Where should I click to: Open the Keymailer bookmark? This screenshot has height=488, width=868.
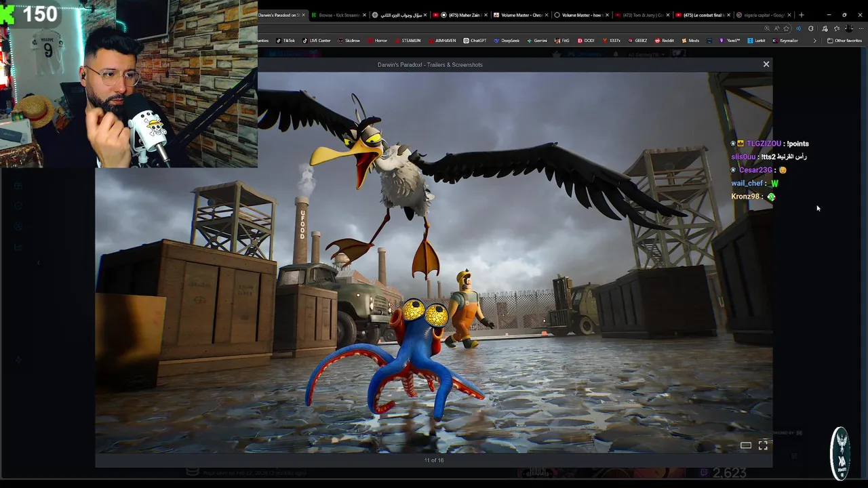[x=785, y=41]
